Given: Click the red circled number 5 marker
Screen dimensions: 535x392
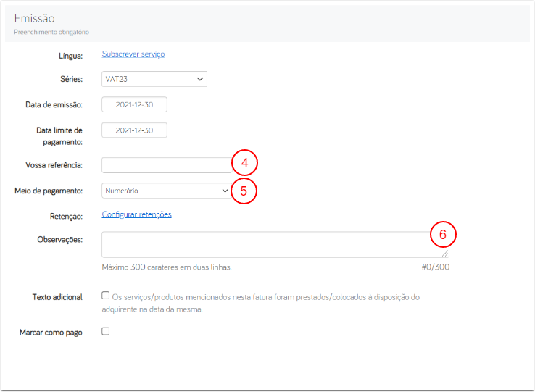Looking at the screenshot, I should 244,191.
